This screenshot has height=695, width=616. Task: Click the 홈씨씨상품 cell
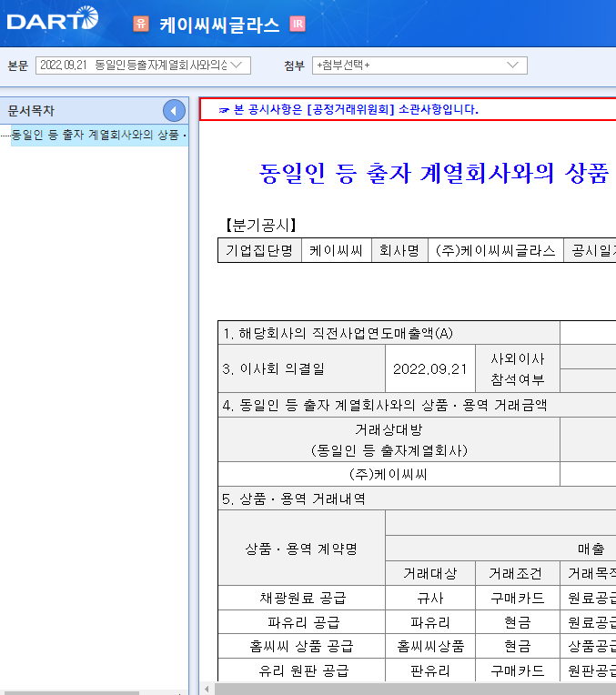[x=430, y=646]
